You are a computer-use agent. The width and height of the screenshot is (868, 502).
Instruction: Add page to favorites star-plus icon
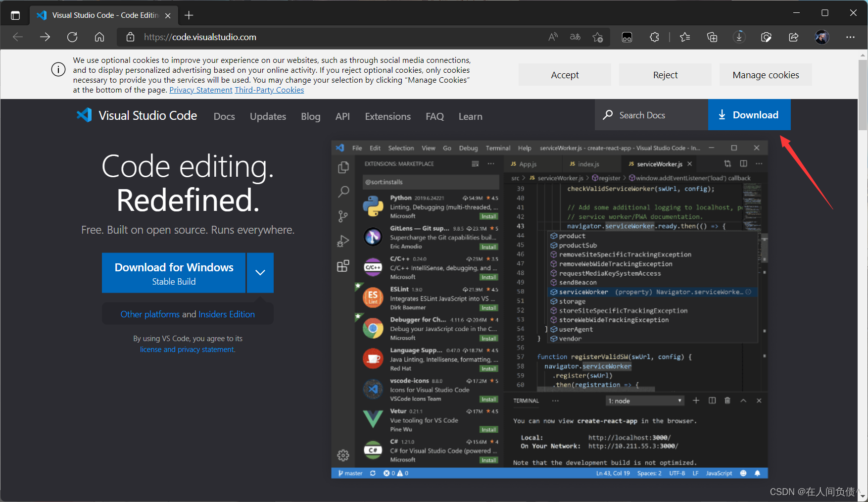click(597, 37)
